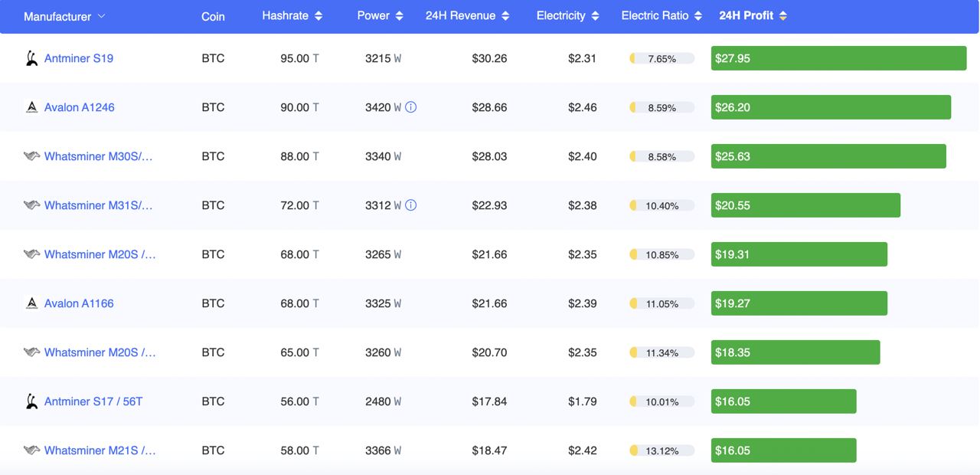Click the info icon next to 3420 W
Screen dimensions: 980x475
pos(410,107)
